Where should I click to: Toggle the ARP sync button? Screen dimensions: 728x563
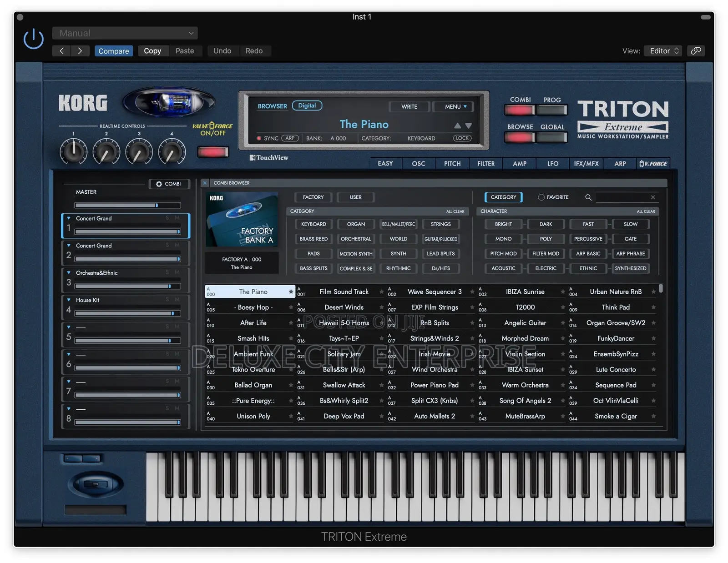(x=290, y=138)
